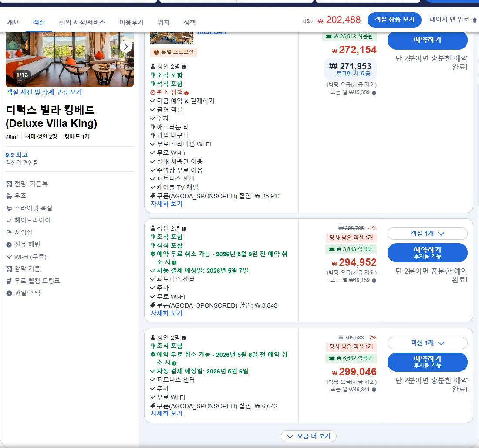This screenshot has width=479, height=448.
Task: Click info icon for 5월 8일 free cancellation
Action: coord(174,363)
